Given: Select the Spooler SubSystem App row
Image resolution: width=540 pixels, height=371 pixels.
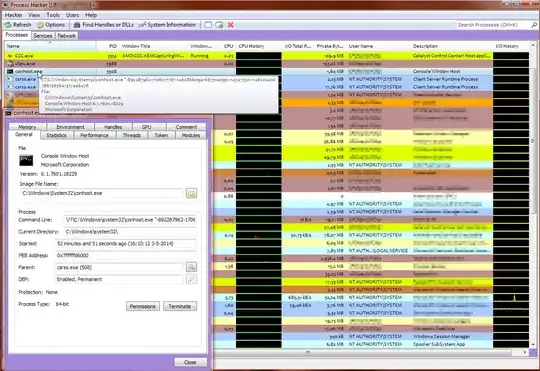Looking at the screenshot, I should tap(370, 344).
